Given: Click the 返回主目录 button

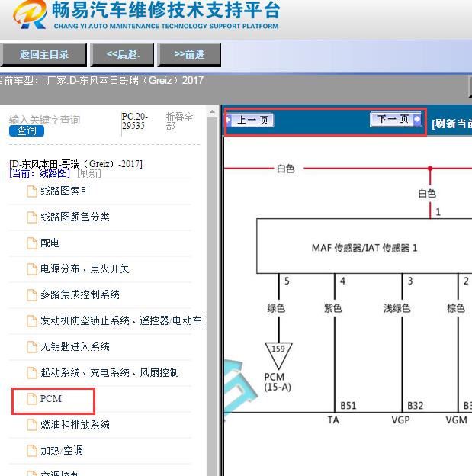Looking at the screenshot, I should click(43, 55).
